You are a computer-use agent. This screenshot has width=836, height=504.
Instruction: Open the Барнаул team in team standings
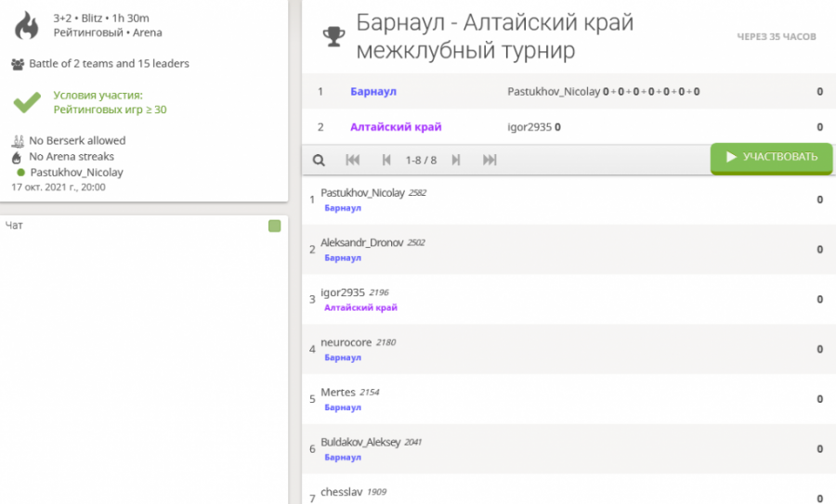[x=373, y=92]
